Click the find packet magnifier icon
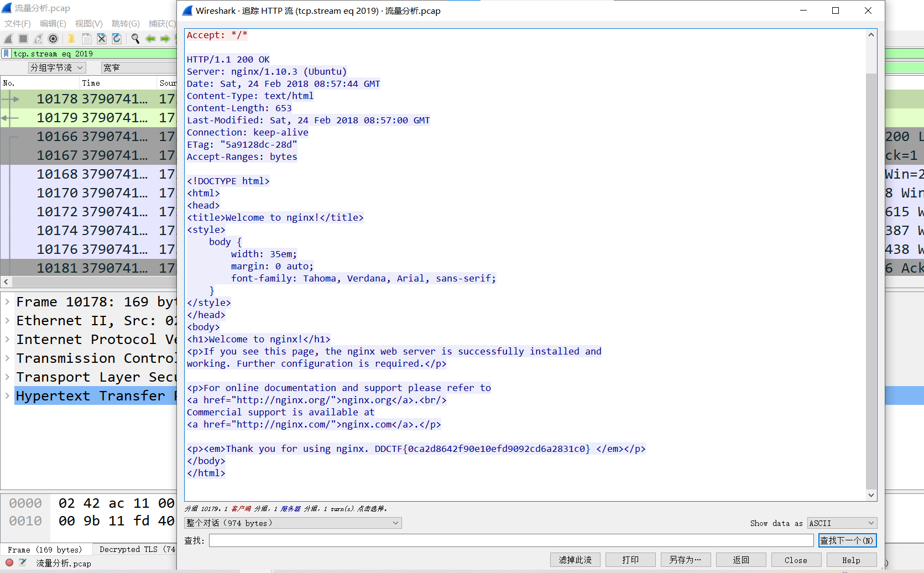 tap(135, 39)
